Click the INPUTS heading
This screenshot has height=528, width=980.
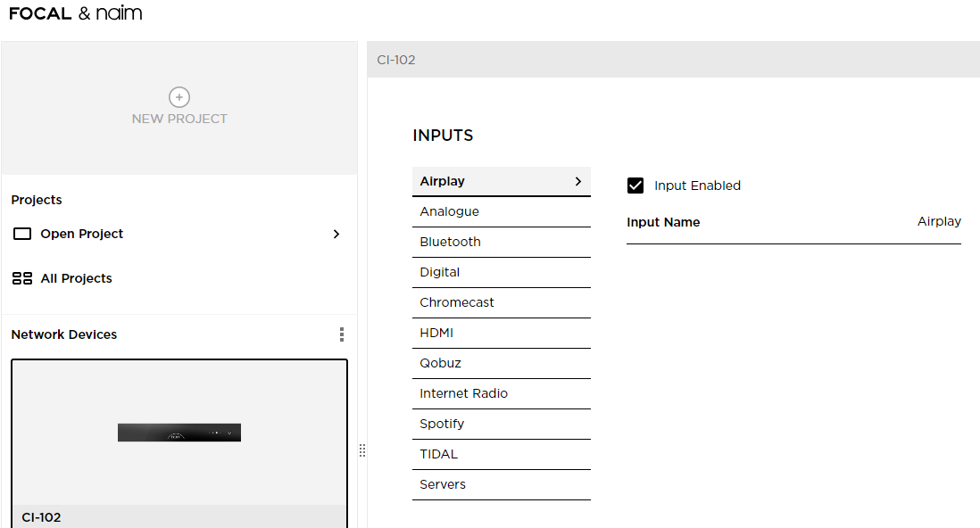coord(443,136)
